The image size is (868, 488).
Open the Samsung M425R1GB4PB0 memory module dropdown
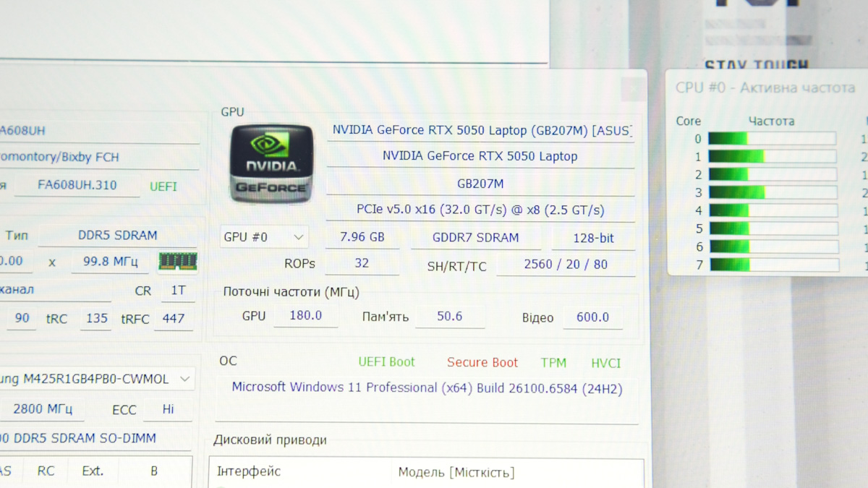pos(96,379)
